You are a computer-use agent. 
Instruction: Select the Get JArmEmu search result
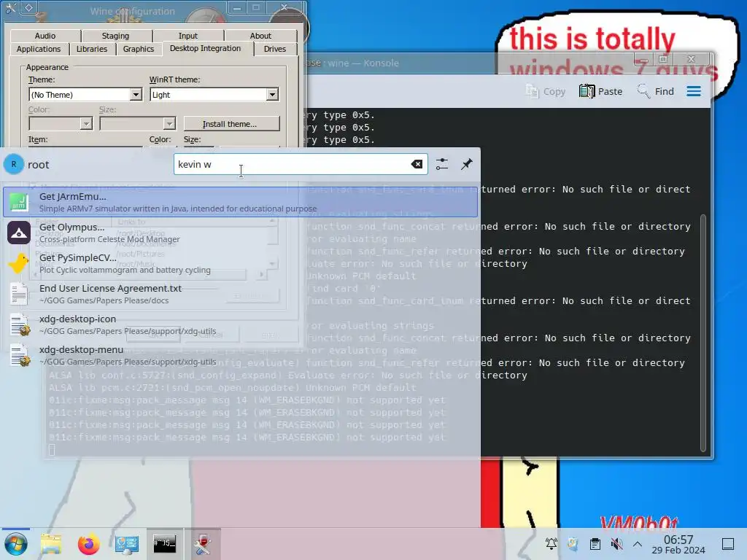(241, 203)
